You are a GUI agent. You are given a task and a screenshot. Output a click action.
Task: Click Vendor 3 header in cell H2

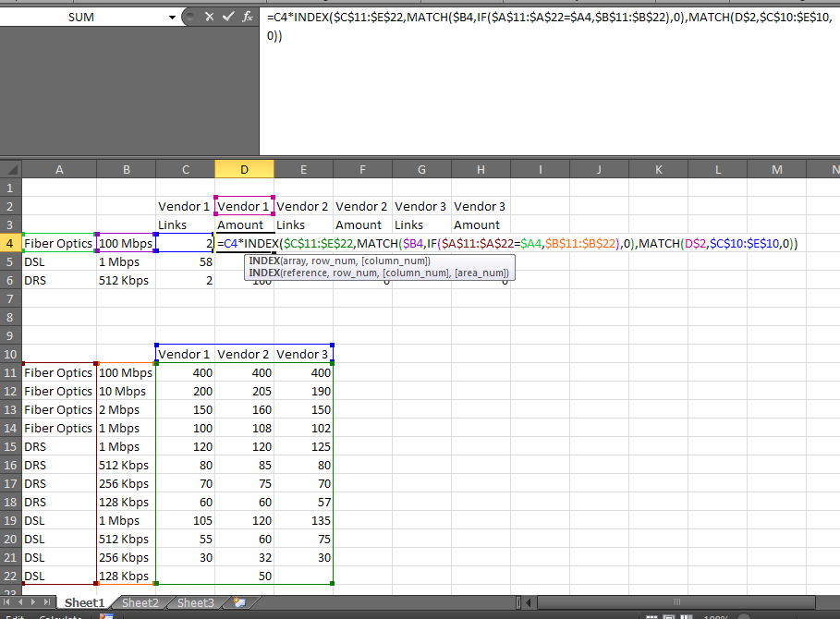click(481, 207)
